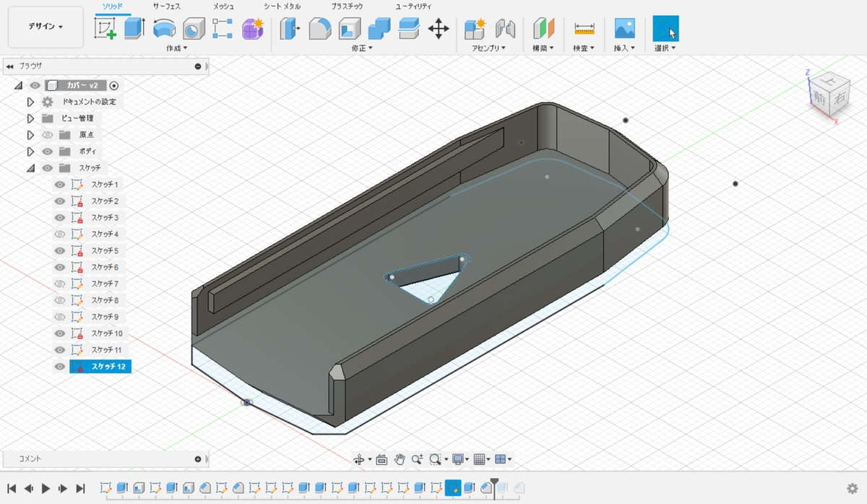Switch to the プラスチック tab
The width and height of the screenshot is (867, 504).
point(348,6)
